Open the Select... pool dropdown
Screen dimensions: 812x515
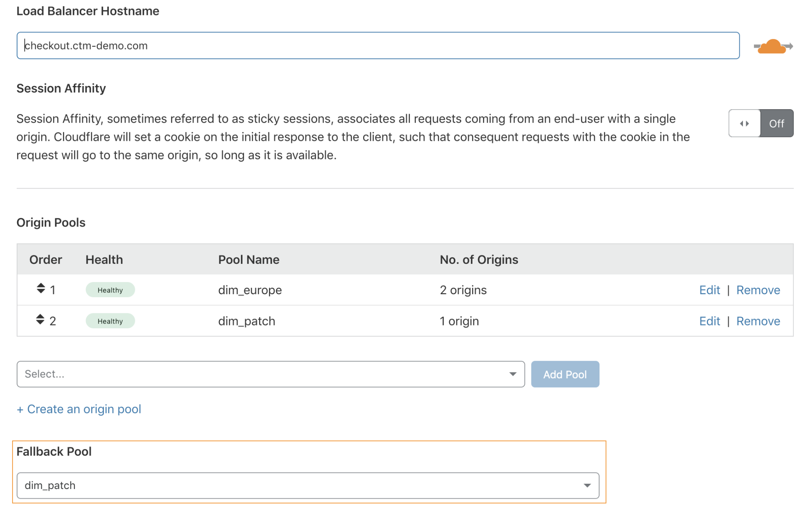click(271, 374)
